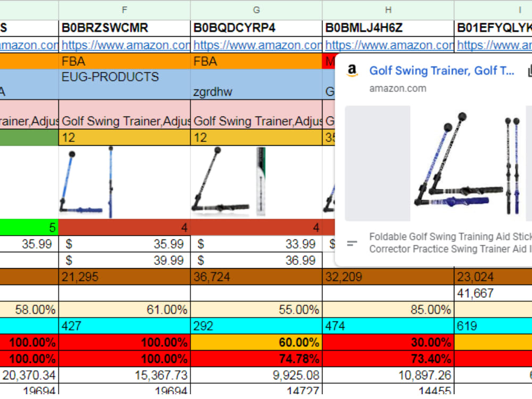This screenshot has height=399, width=532.
Task: Select the $33.99 price cell
Action: pos(256,244)
